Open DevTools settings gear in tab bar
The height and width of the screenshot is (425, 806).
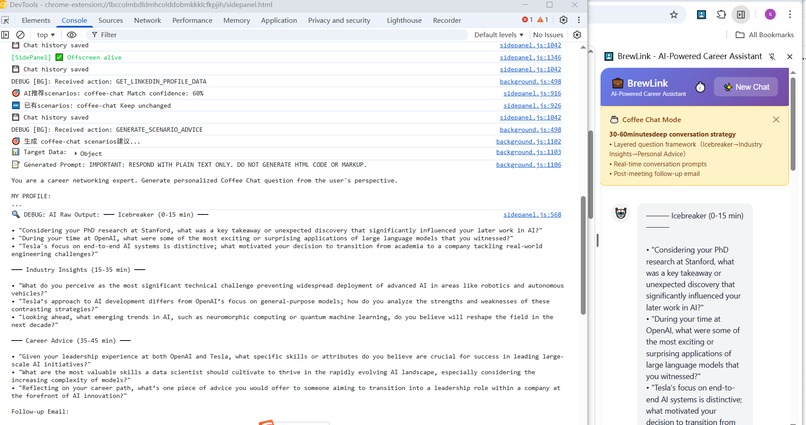click(x=563, y=20)
